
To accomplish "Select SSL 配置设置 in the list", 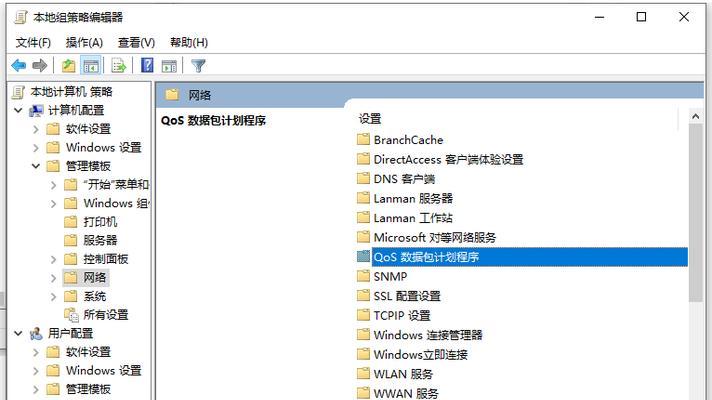I will coord(407,296).
